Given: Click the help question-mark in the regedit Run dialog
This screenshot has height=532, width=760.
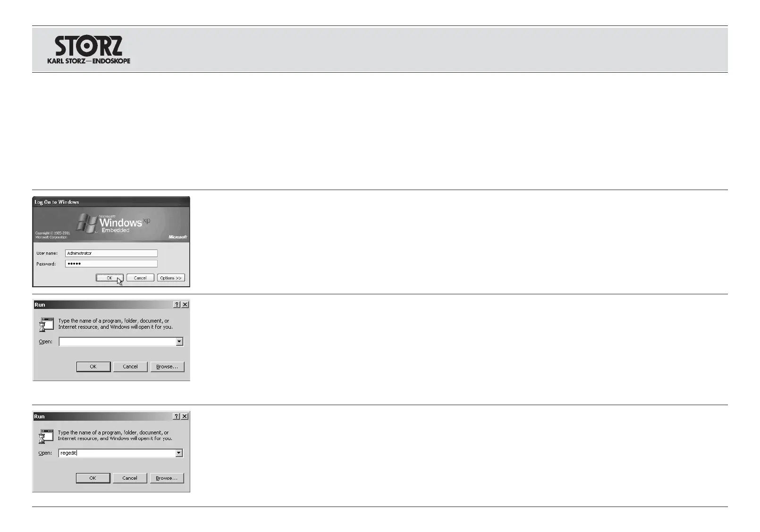Looking at the screenshot, I should tap(176, 416).
